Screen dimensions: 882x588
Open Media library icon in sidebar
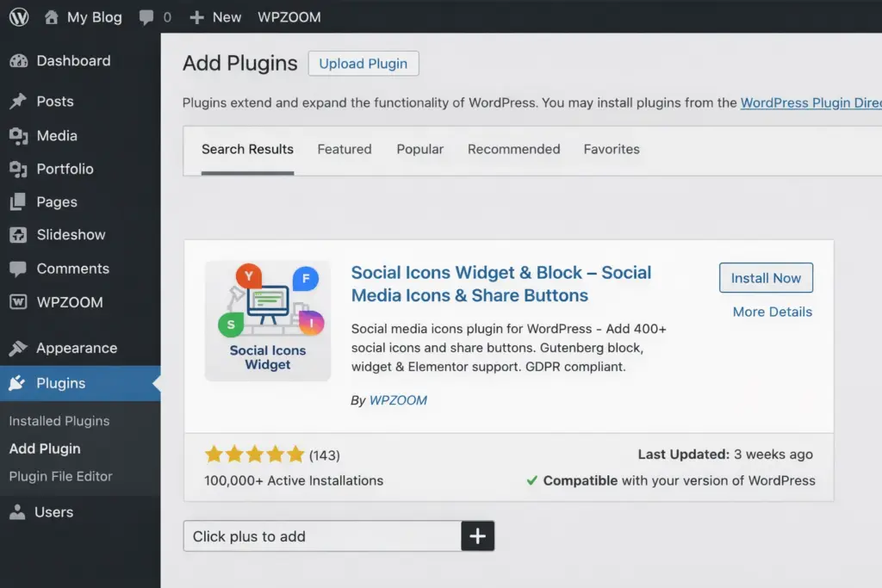tap(18, 136)
